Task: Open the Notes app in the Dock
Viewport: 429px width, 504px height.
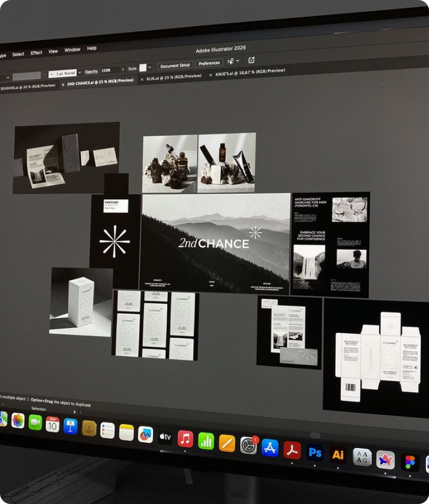Action: pyautogui.click(x=126, y=433)
